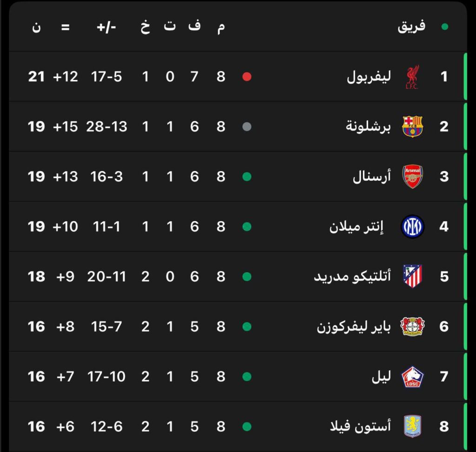Sort by the goals +/- column header
The width and height of the screenshot is (476, 452).
[x=106, y=27]
